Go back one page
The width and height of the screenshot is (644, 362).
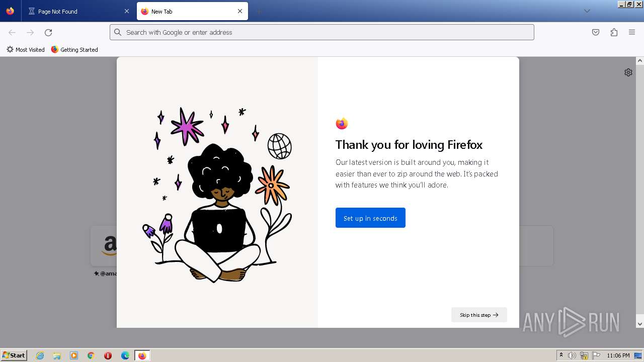point(12,32)
